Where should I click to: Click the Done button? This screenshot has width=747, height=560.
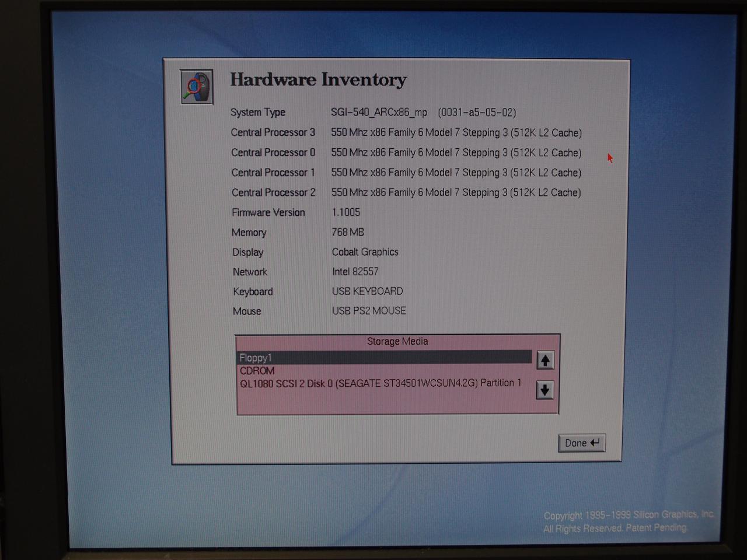(x=582, y=443)
